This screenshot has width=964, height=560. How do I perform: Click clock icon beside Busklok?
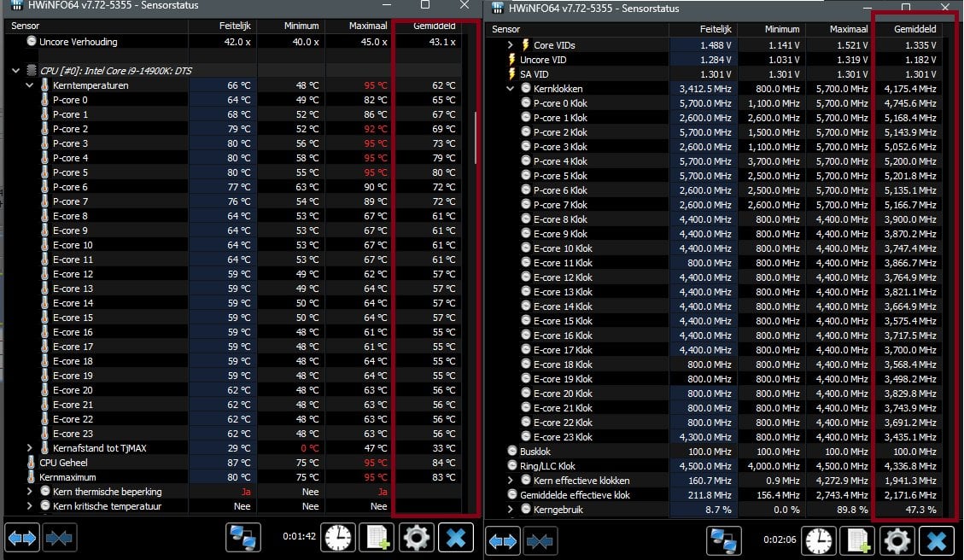(512, 451)
